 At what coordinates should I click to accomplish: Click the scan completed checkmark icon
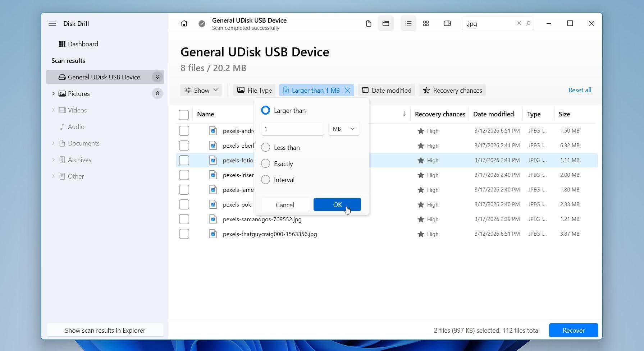202,24
